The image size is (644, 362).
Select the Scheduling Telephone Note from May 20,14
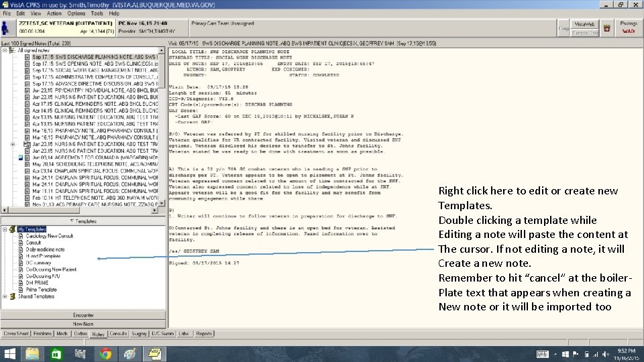coord(95,164)
